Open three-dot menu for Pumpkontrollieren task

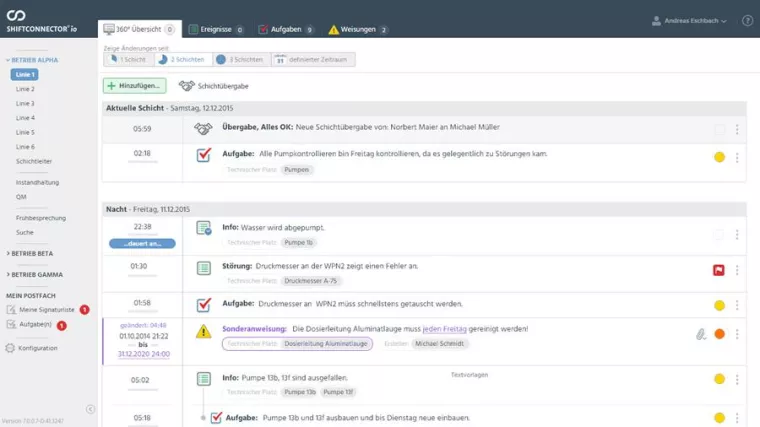[737, 157]
